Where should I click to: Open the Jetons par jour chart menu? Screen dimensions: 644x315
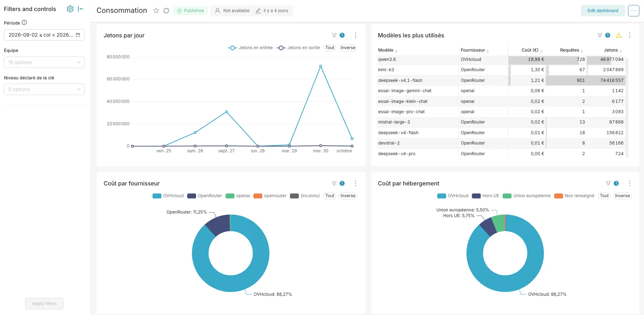(x=356, y=35)
